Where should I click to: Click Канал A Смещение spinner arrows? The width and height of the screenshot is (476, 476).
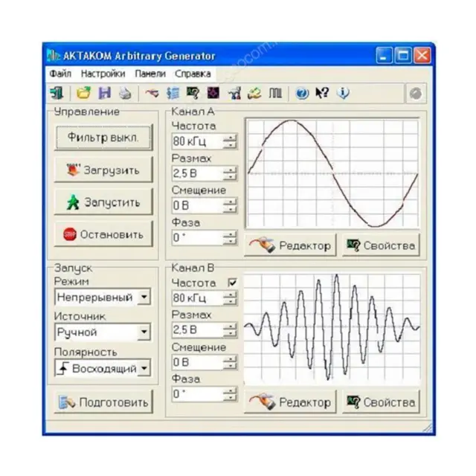coord(230,206)
